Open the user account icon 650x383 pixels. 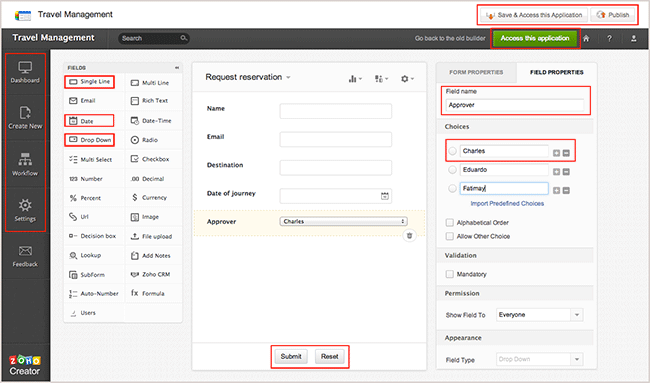pyautogui.click(x=633, y=39)
